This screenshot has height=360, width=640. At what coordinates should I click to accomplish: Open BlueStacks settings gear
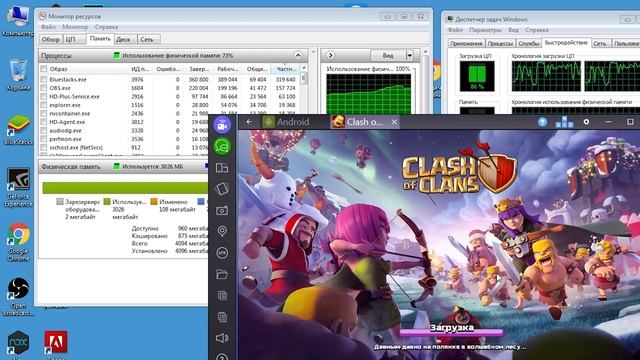(586, 122)
